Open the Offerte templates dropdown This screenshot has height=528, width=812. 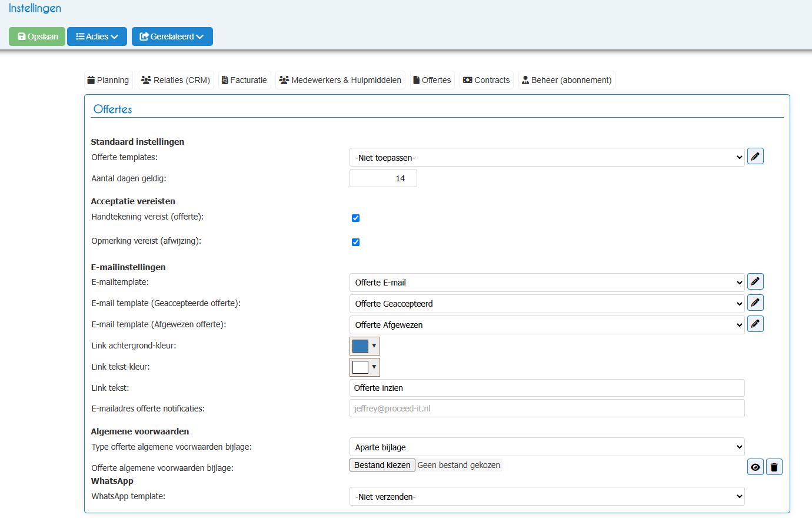click(547, 157)
